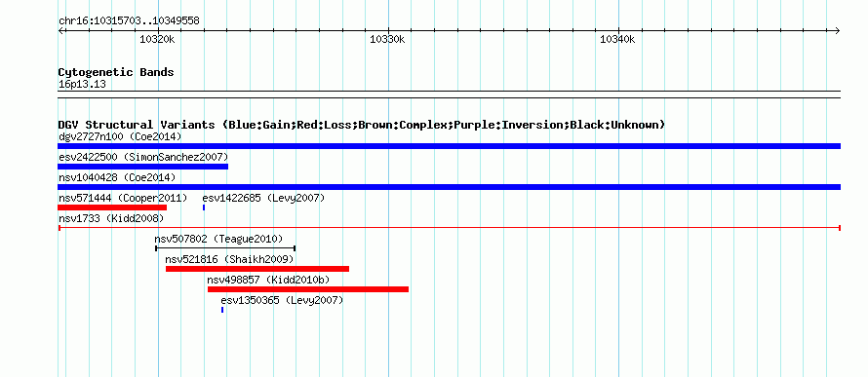
Task: Click the nsv571444 red loss bar
Action: point(112,207)
